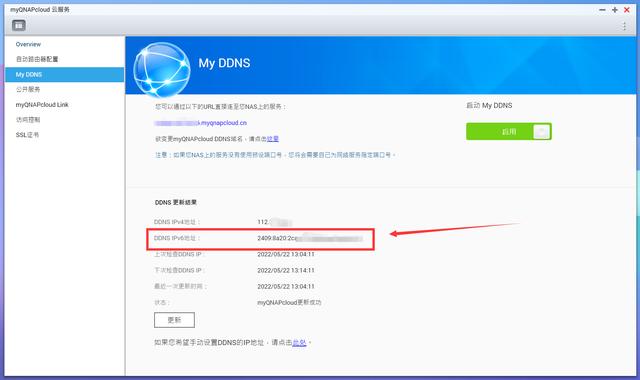Click the blue port note text
This screenshot has width=640, height=380.
(275, 155)
